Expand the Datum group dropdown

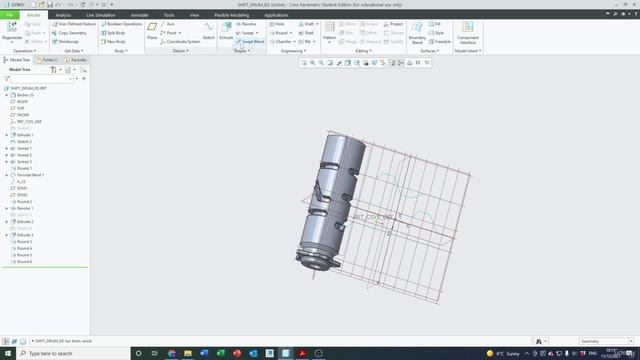click(180, 51)
